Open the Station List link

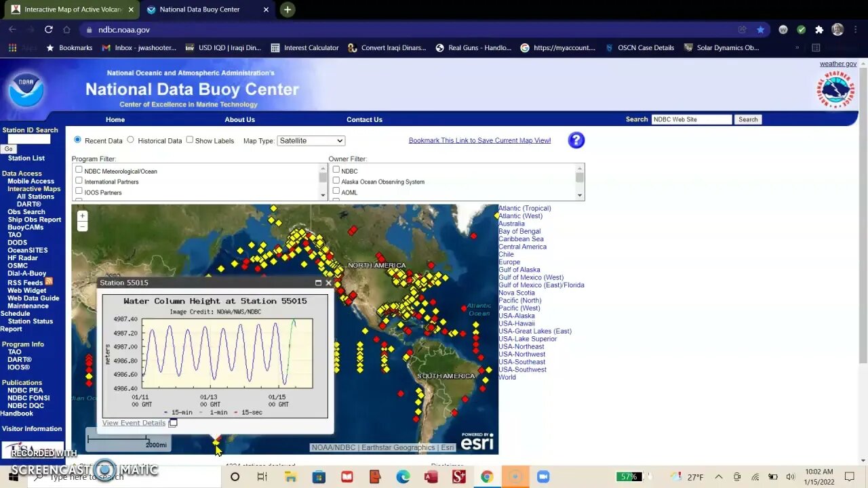point(26,158)
